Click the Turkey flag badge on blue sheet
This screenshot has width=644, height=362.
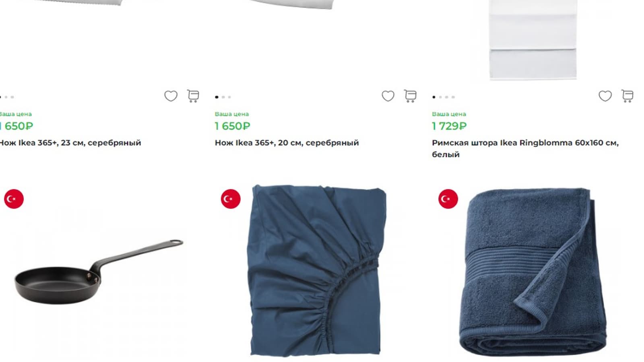click(x=231, y=199)
